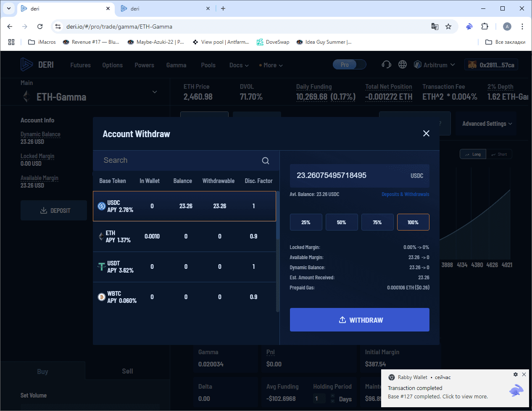
Task: Open the Все закладки bookmarks folder
Action: 506,42
